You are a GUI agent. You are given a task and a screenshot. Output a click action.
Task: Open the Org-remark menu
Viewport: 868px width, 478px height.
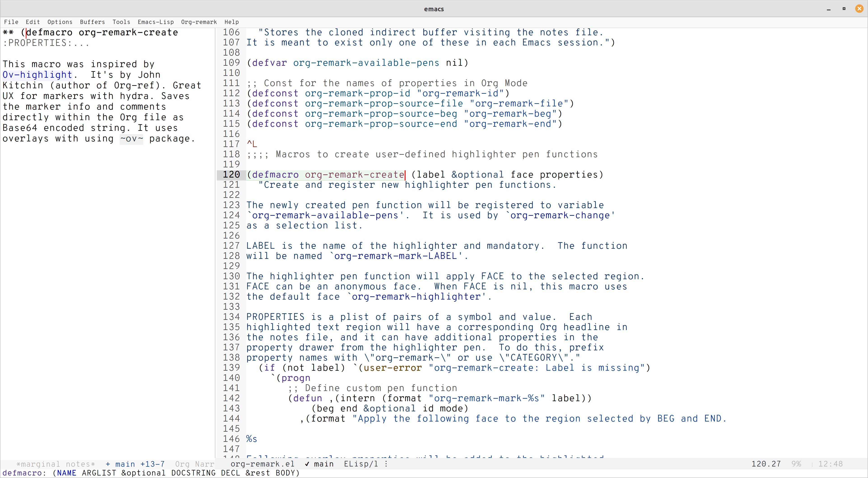click(x=199, y=22)
